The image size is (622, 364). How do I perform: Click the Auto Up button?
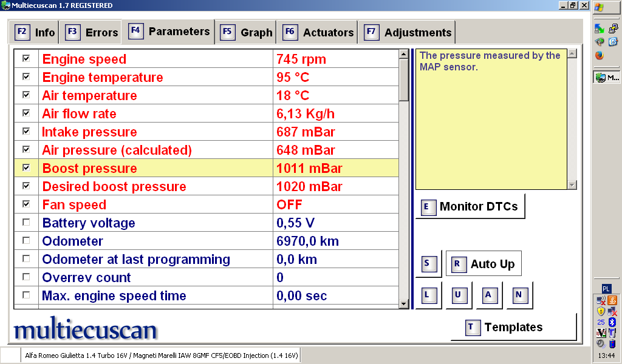tap(484, 263)
